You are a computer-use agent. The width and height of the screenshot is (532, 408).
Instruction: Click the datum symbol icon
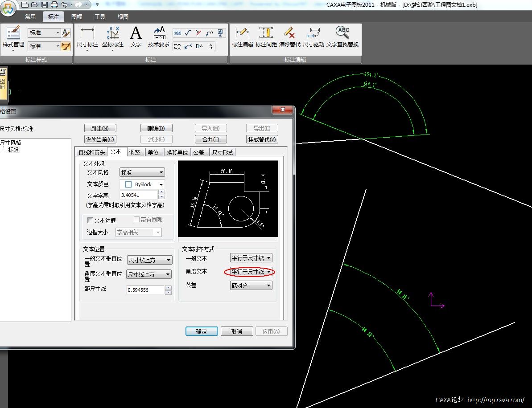point(221,33)
